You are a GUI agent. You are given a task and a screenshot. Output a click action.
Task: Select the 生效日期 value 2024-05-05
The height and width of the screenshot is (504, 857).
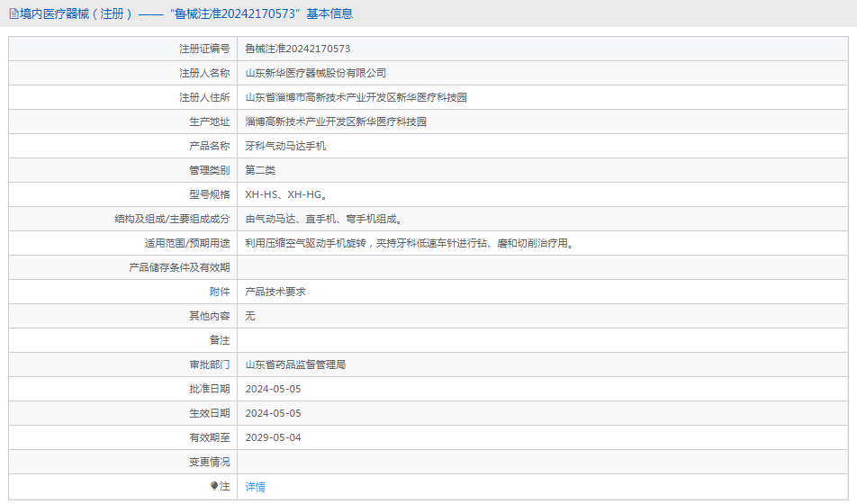[x=274, y=413]
